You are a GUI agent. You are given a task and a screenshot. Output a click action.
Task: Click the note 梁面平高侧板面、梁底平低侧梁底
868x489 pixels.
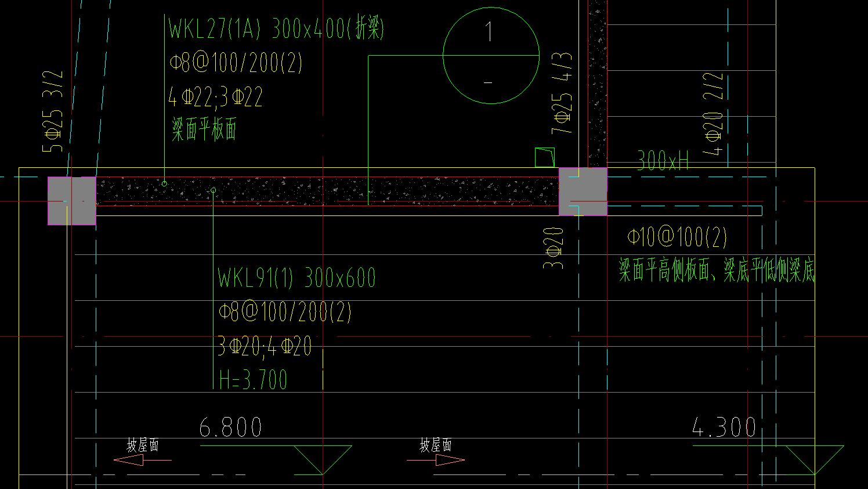point(717,269)
